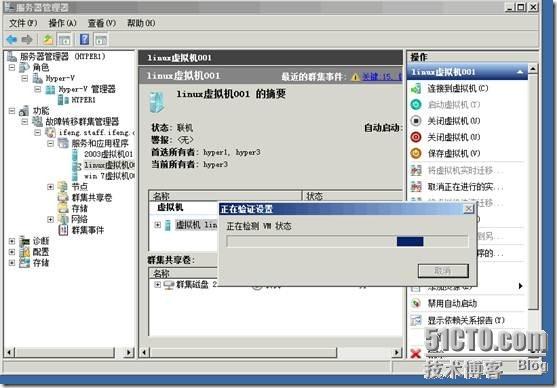Viewport: 557px width, 388px height.
Task: Click the yellow warning icon beside cluster events
Action: point(355,77)
